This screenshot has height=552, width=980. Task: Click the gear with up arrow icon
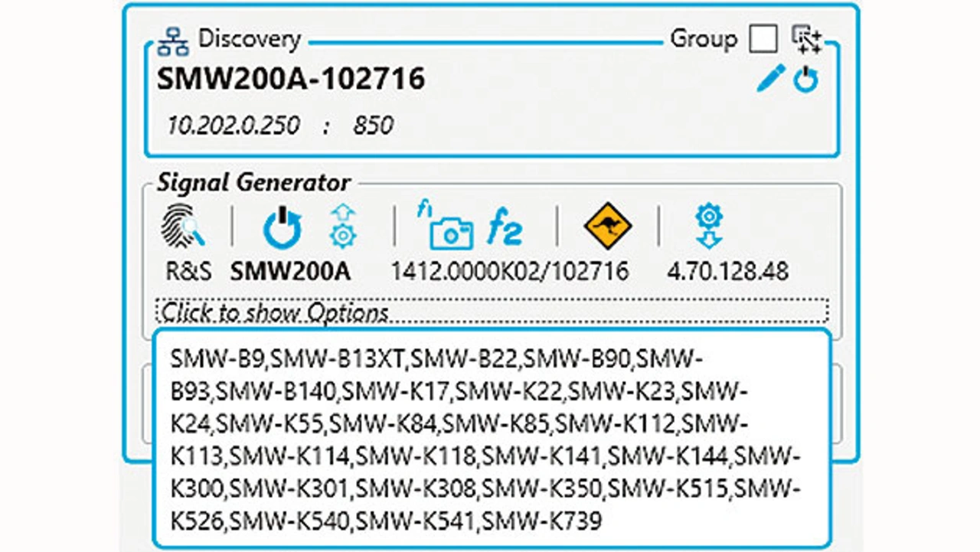(x=342, y=227)
